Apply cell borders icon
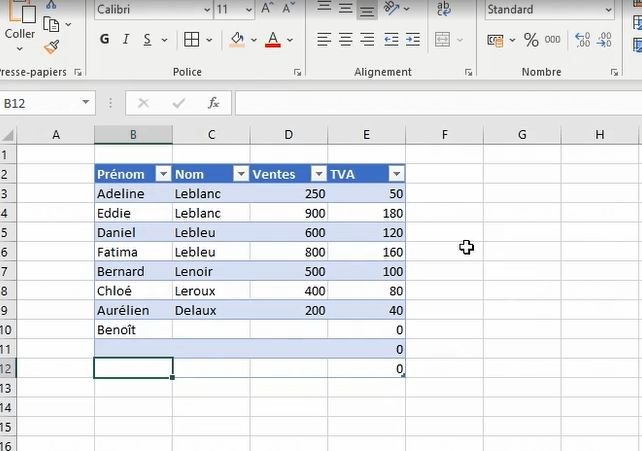This screenshot has width=642, height=451. (192, 39)
